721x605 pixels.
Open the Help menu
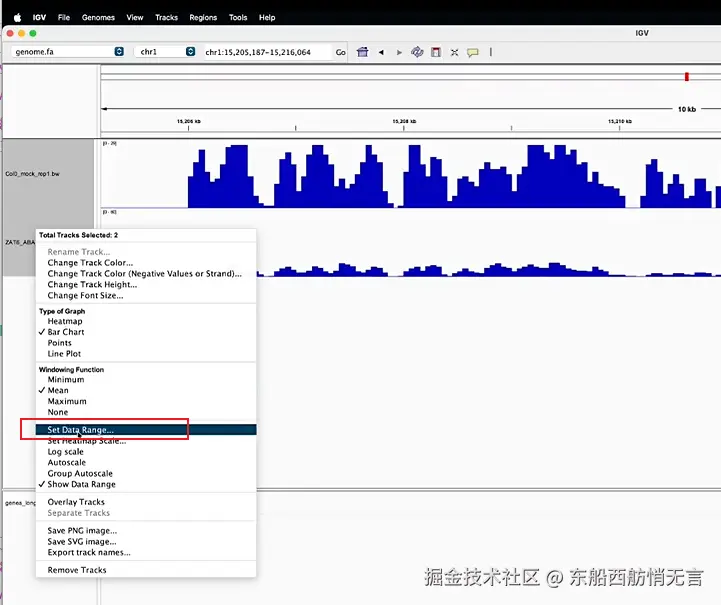tap(267, 17)
